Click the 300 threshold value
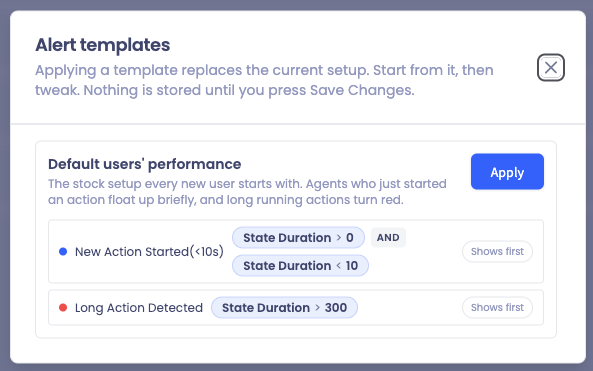Image resolution: width=593 pixels, height=371 pixels. coord(336,307)
